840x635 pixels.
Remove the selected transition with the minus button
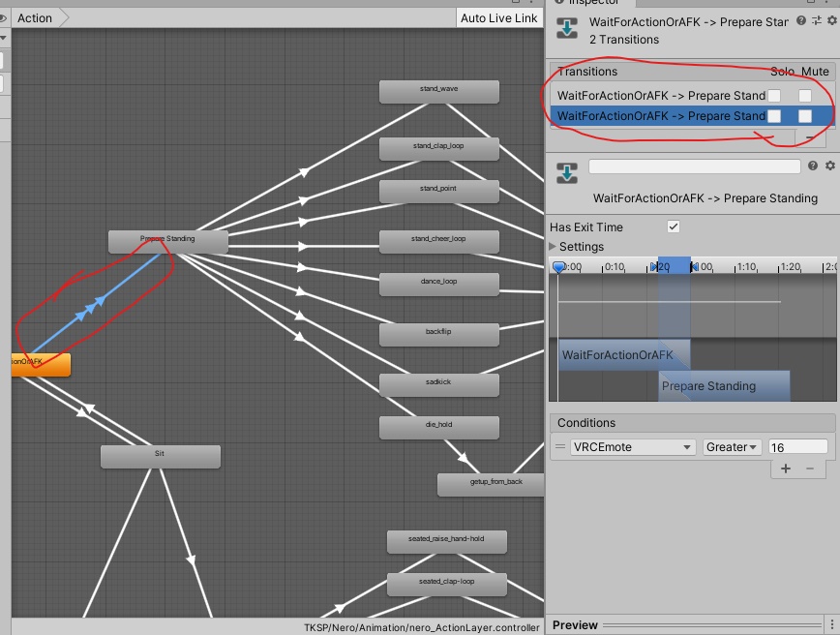click(809, 137)
